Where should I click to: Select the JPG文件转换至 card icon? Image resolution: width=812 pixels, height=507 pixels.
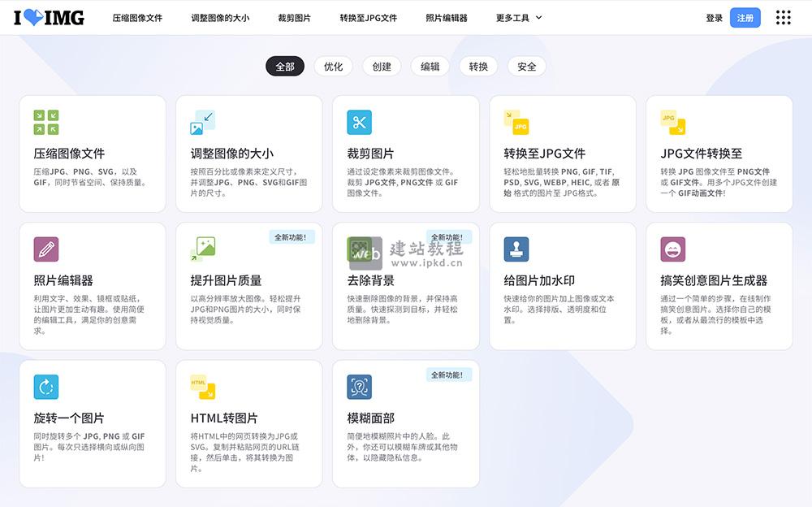tap(672, 122)
